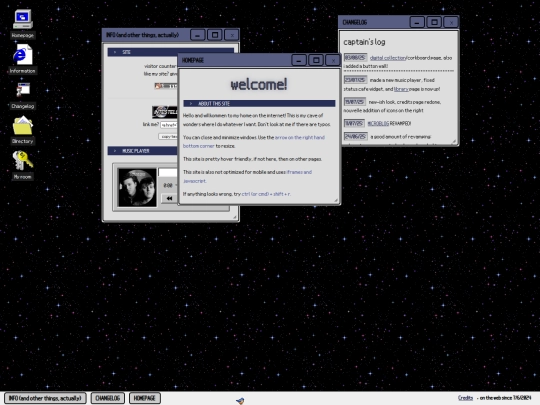540x405 pixels.
Task: Click the first date tag in Changelog
Action: point(355,58)
